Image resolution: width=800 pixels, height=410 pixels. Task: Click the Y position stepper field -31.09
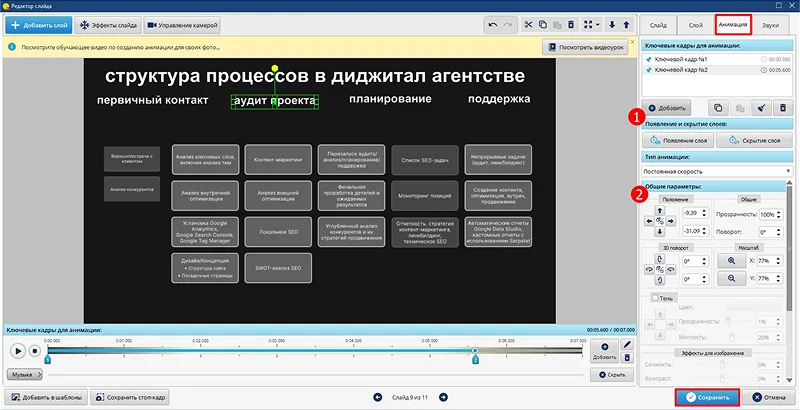[x=695, y=231]
